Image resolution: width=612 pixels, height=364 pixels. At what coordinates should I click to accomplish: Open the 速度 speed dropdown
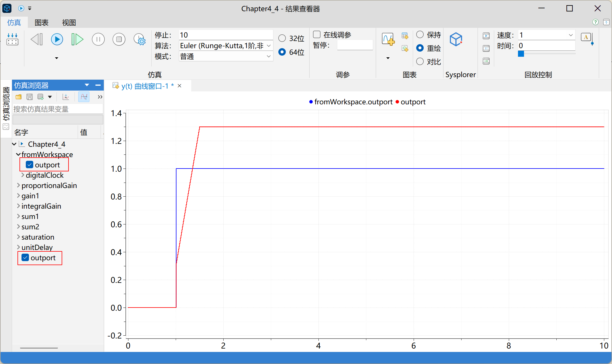[x=570, y=35]
